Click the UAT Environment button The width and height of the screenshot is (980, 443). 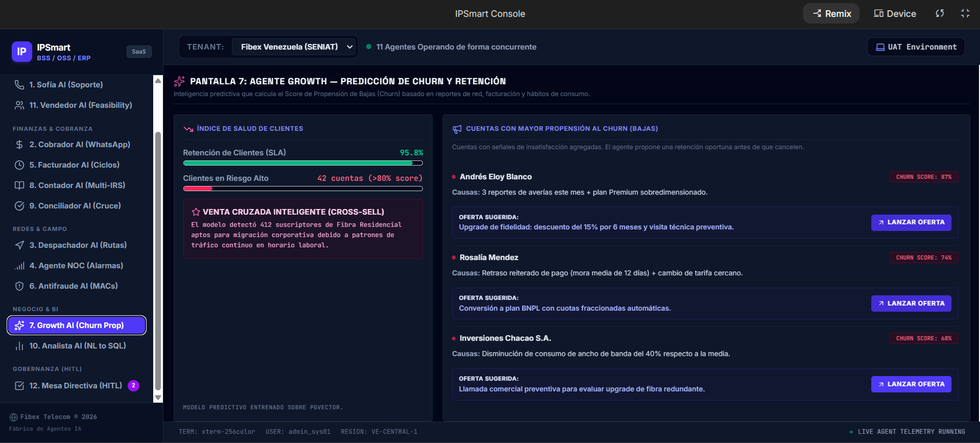[x=916, y=47]
